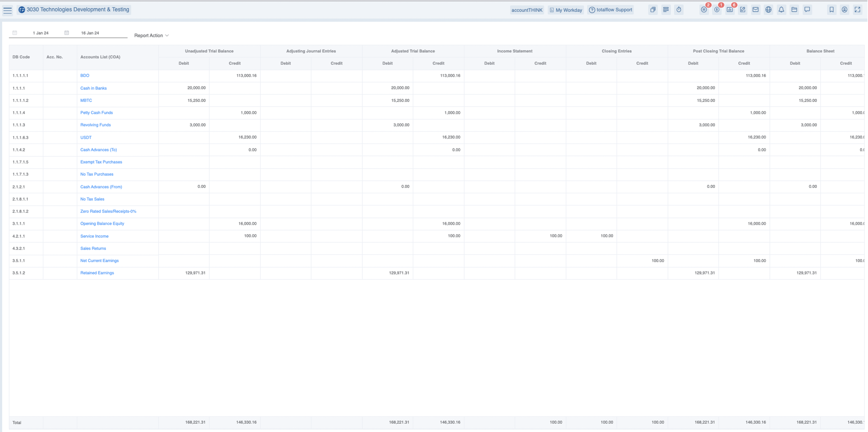
Task: Open the hamburger navigation menu
Action: [x=8, y=10]
